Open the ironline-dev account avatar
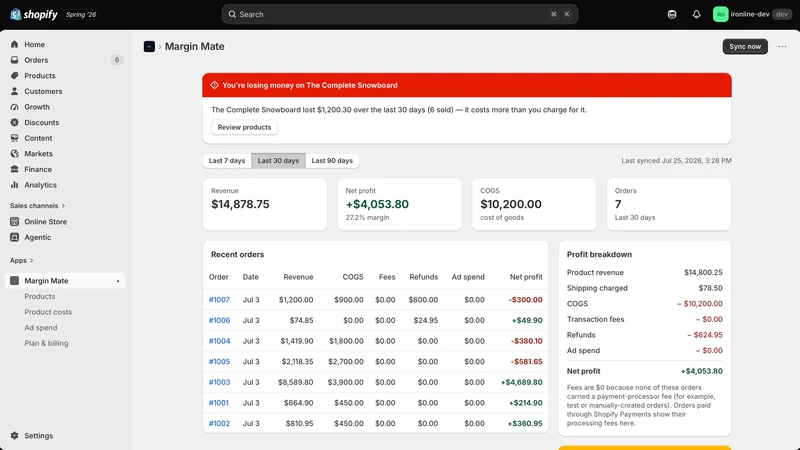 [720, 14]
